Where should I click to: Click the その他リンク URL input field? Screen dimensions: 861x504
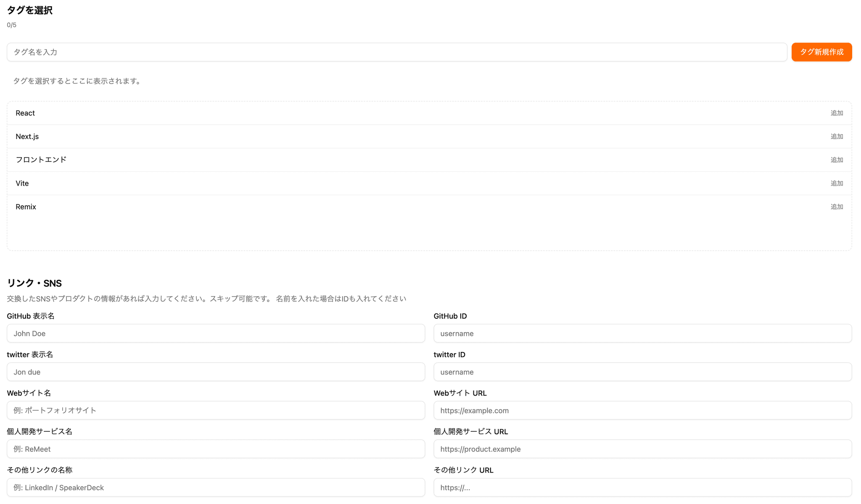[642, 488]
